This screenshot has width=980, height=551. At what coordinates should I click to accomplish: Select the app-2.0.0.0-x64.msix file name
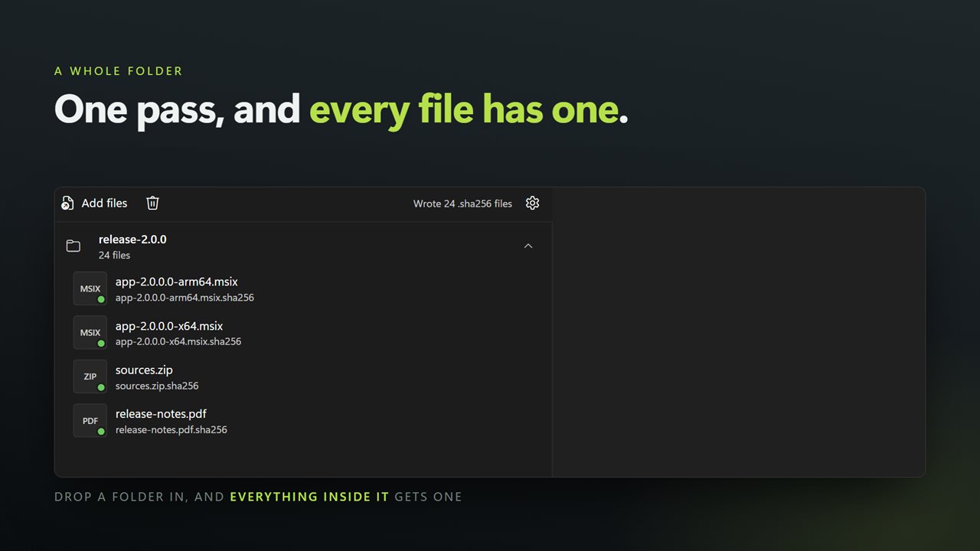tap(169, 326)
